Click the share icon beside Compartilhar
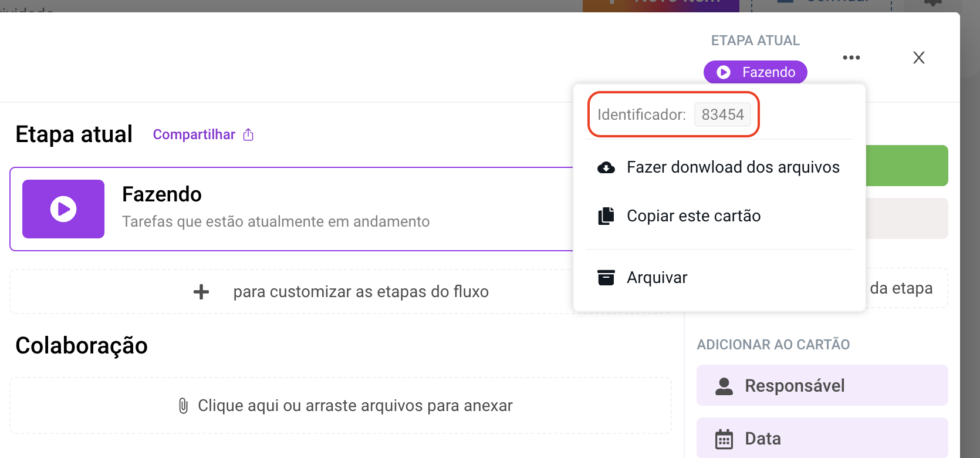Viewport: 980px width, 458px height. (x=248, y=135)
